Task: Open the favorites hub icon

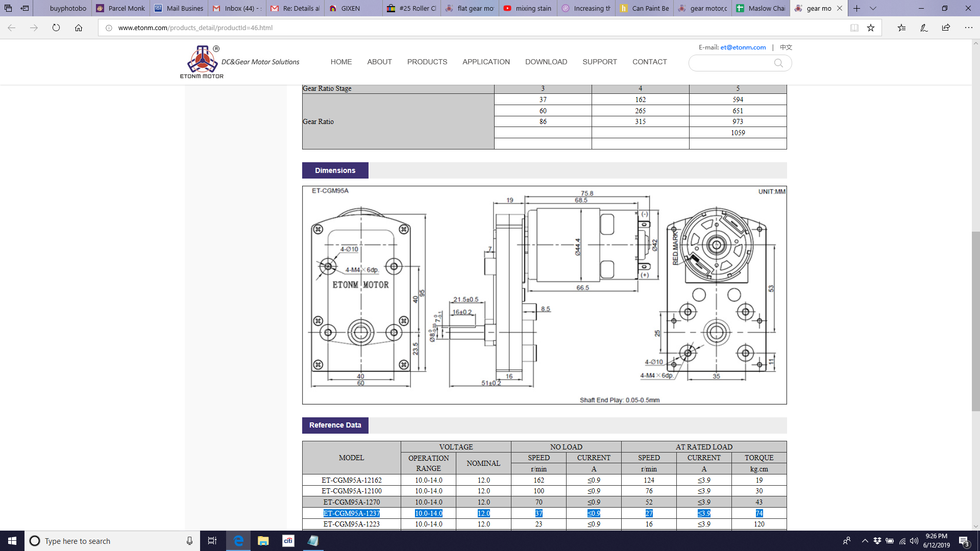Action: (x=901, y=28)
